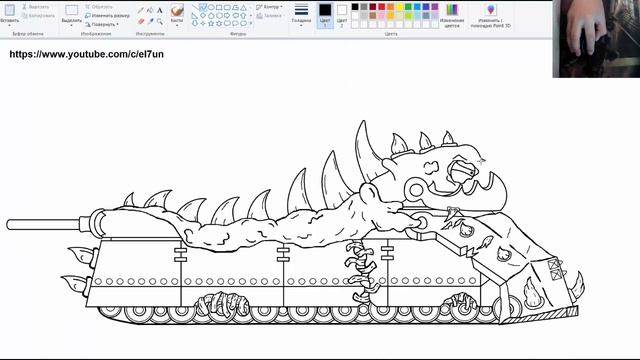640x360 pixels.
Task: Click the Select (Выделить) rectangle icon
Action: coord(71,10)
